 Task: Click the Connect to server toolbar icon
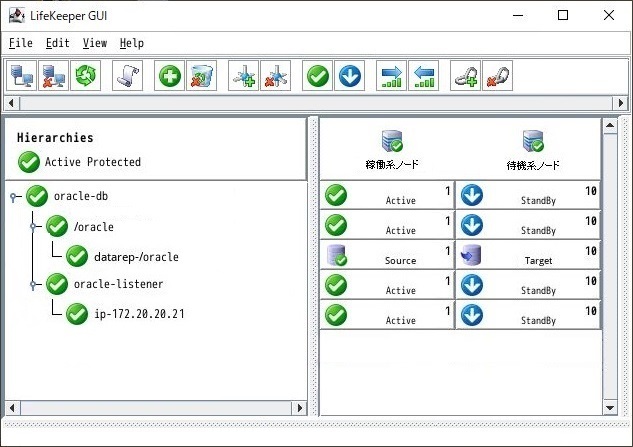click(21, 76)
